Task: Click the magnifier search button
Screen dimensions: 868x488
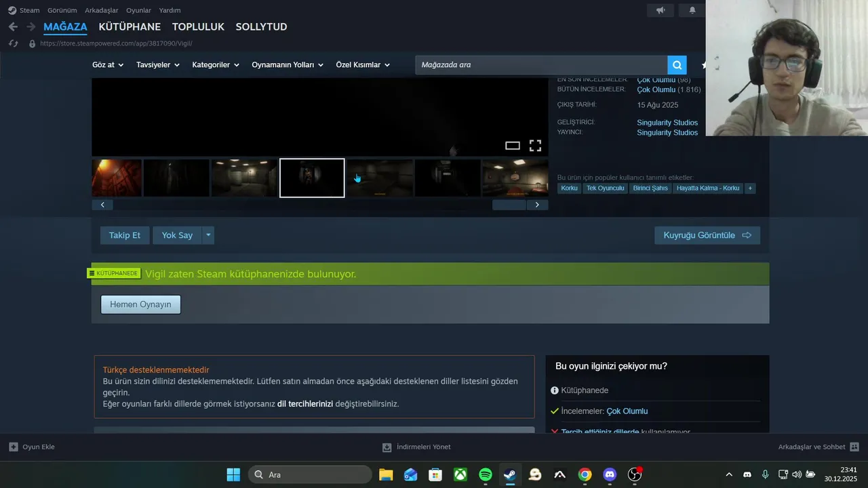Action: click(x=677, y=65)
